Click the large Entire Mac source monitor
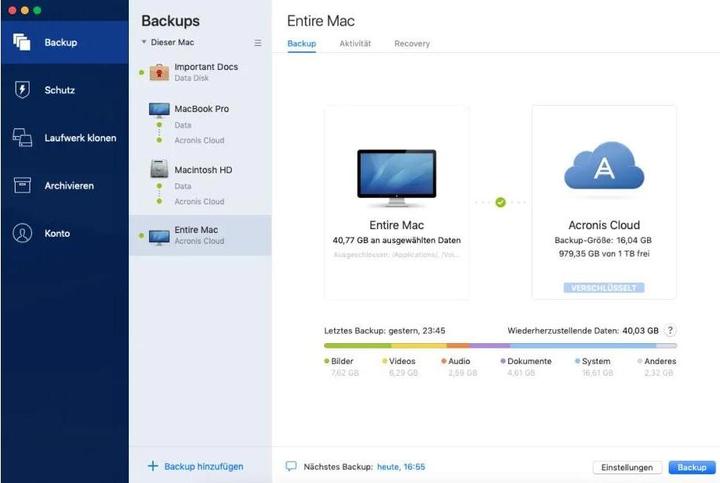This screenshot has height=483, width=720. tap(397, 178)
